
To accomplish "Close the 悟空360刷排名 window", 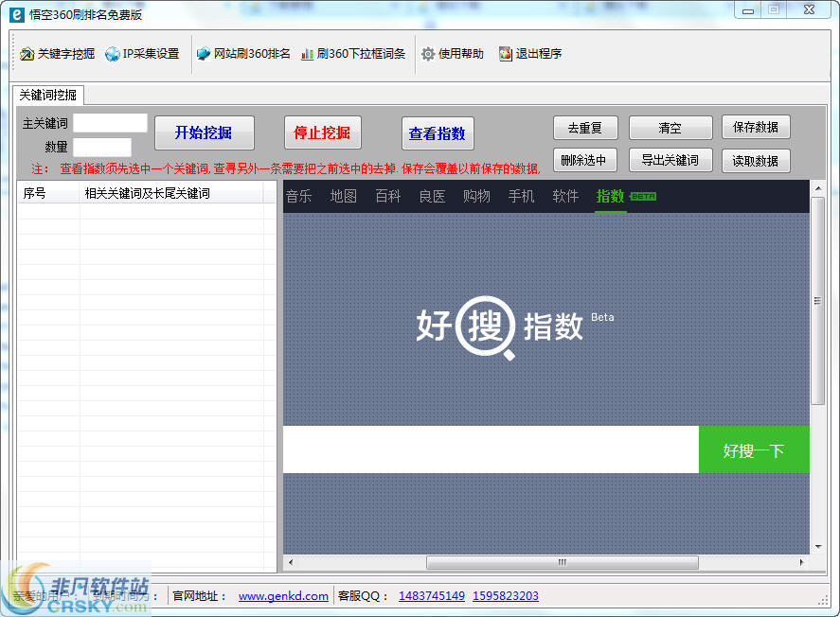I will (810, 10).
